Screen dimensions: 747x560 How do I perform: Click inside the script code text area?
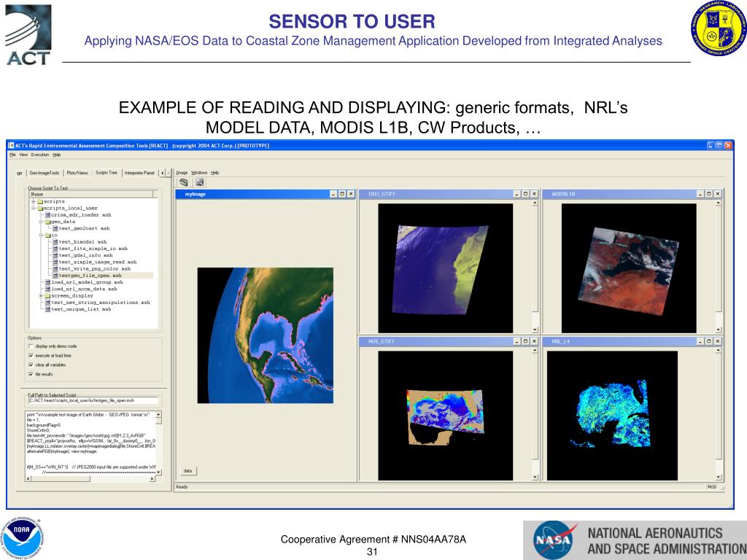[x=90, y=443]
